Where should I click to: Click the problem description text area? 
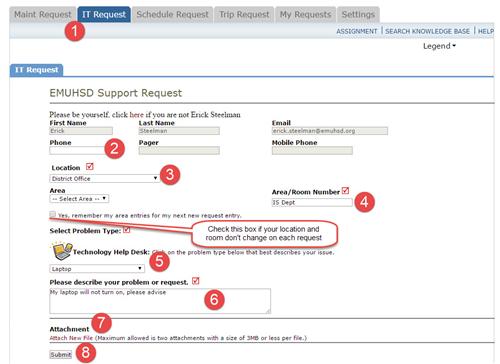click(x=160, y=301)
